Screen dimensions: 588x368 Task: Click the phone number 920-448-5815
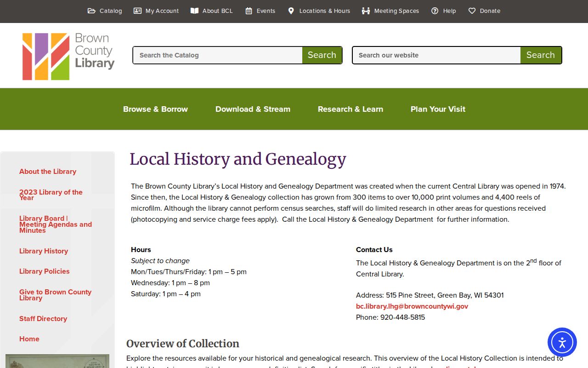click(x=403, y=317)
